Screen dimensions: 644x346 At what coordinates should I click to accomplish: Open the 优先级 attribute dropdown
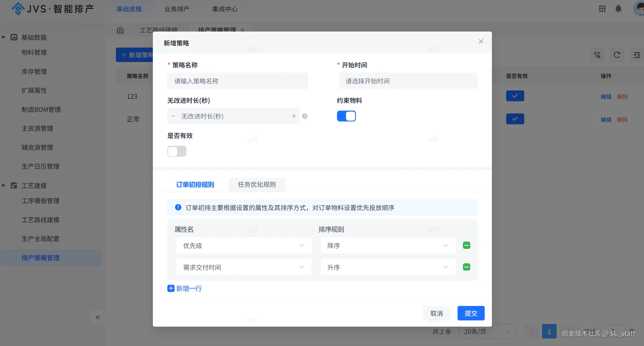[x=244, y=245]
